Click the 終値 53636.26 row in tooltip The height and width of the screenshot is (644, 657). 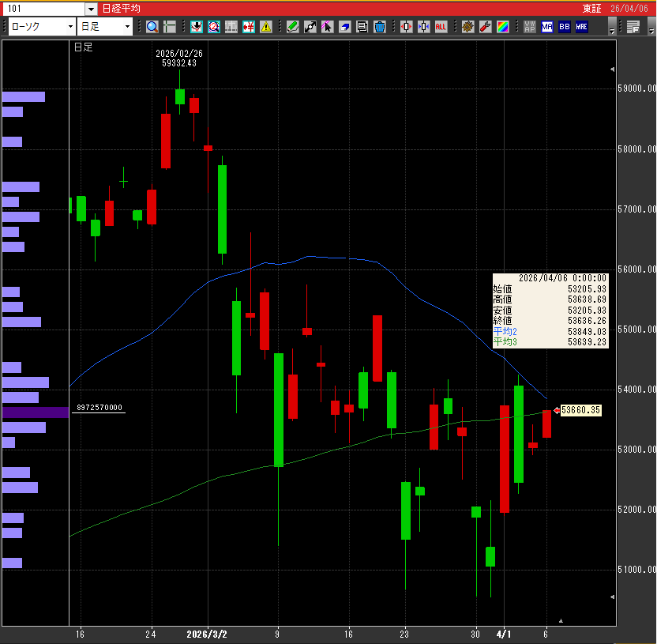(x=550, y=321)
